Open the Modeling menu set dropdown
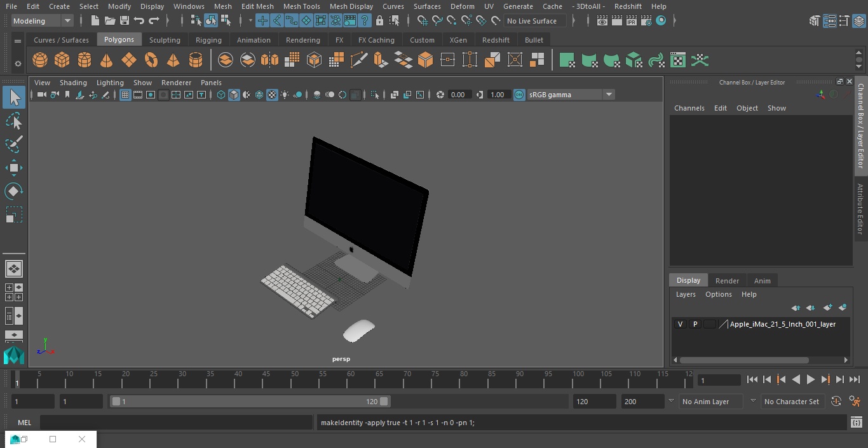 pos(43,21)
